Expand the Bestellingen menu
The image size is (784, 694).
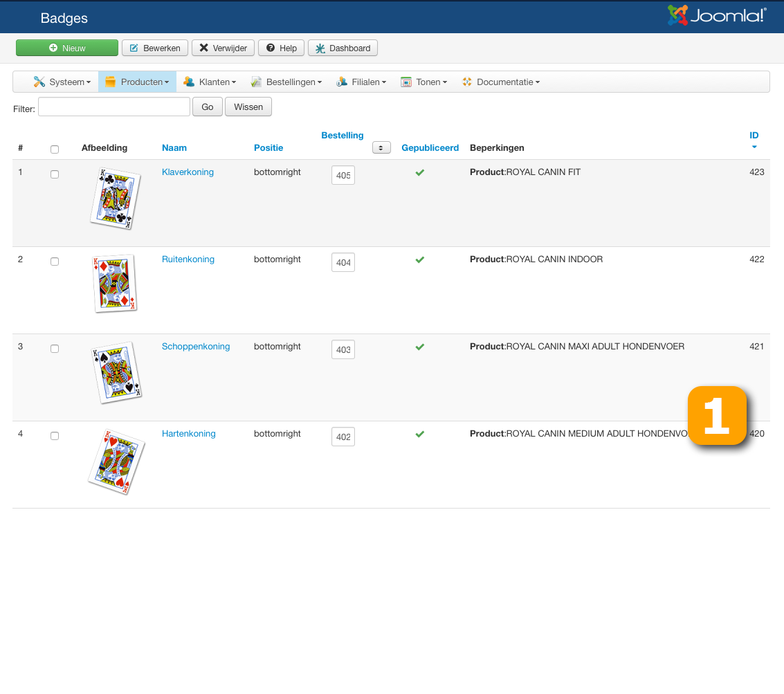coord(286,82)
